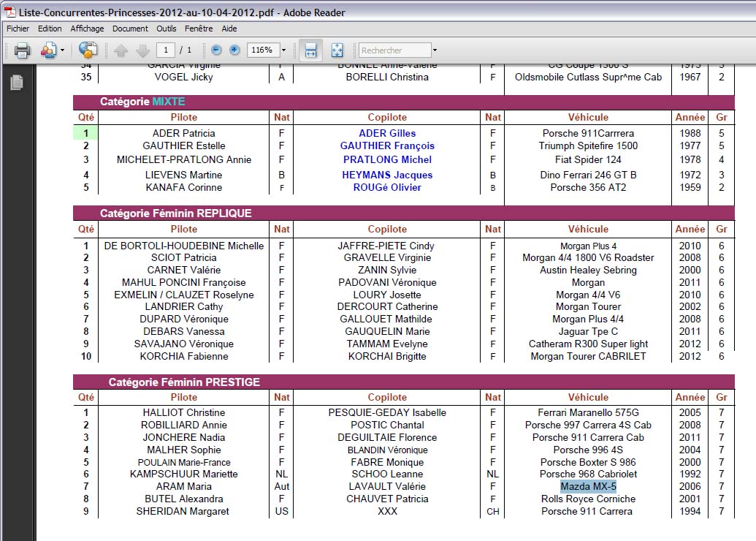Click vehicle Morgan Tourer CABRILET
Screen dimensions: 756x541
point(588,356)
